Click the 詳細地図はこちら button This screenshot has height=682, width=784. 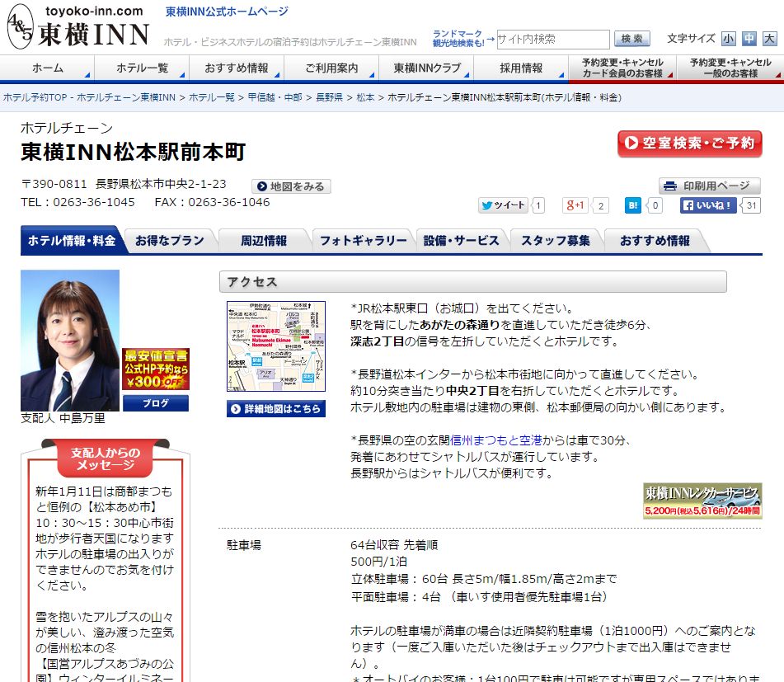[x=276, y=408]
